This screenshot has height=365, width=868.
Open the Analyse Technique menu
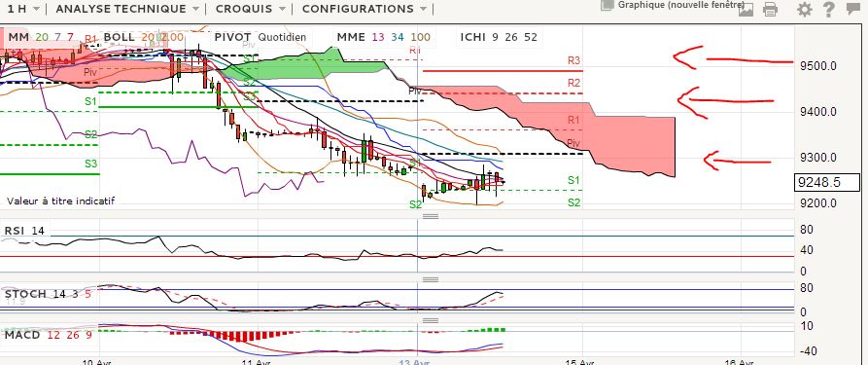click(x=128, y=9)
